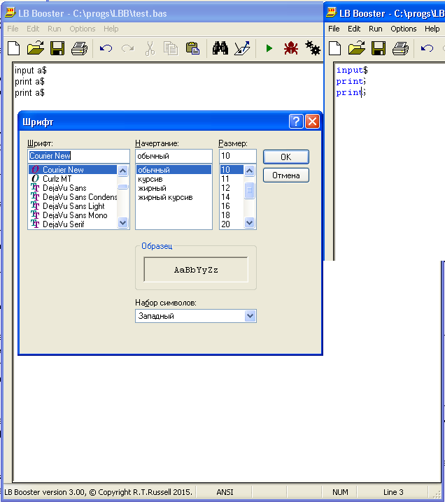This screenshot has width=445, height=504.
Task: Click Save floppy icon in right window
Action: click(379, 48)
